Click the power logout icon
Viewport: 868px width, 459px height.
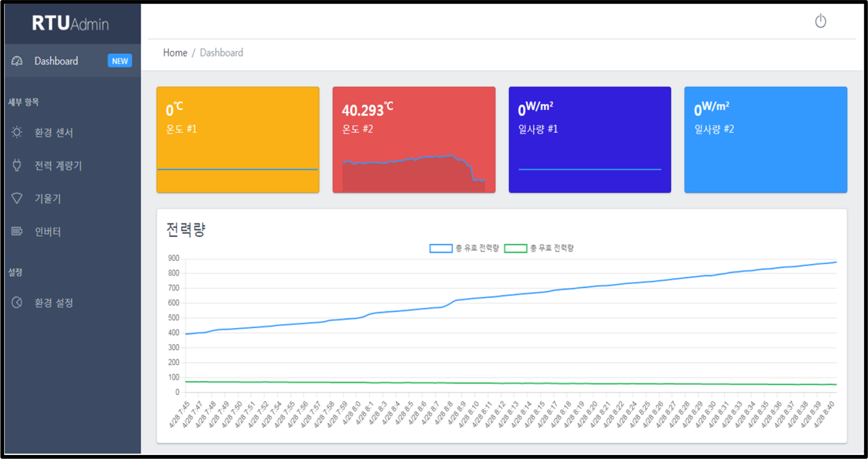coord(820,21)
